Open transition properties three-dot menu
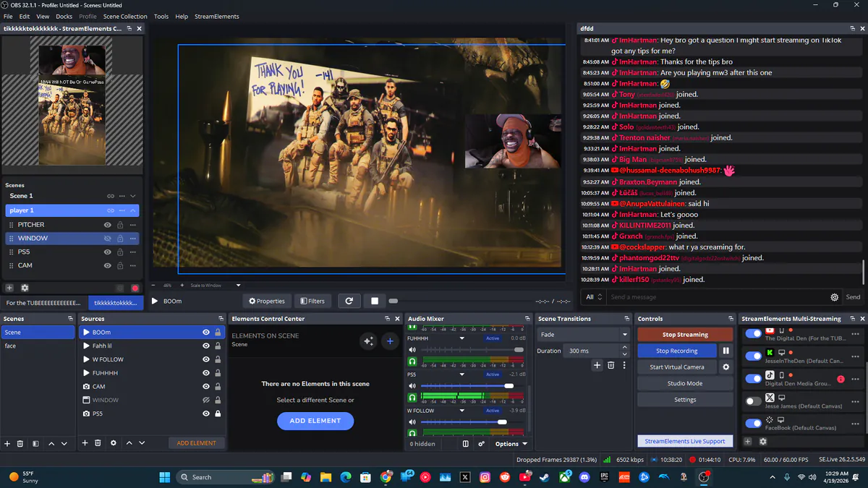The height and width of the screenshot is (488, 868). 624,366
